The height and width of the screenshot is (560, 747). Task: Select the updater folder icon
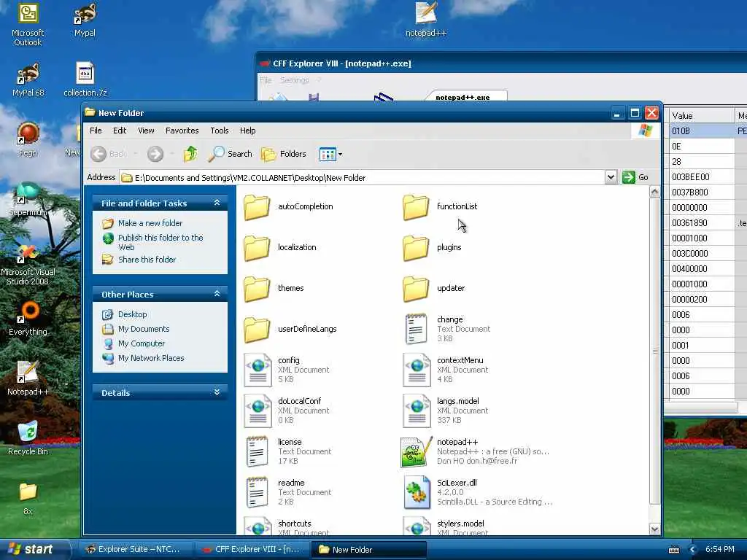tap(415, 289)
